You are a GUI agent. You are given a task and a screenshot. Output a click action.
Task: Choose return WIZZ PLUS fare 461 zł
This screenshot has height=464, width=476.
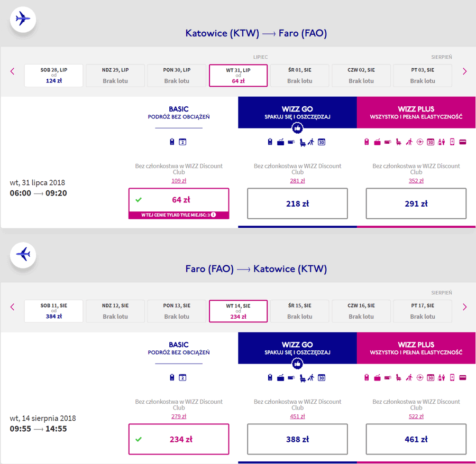point(416,439)
